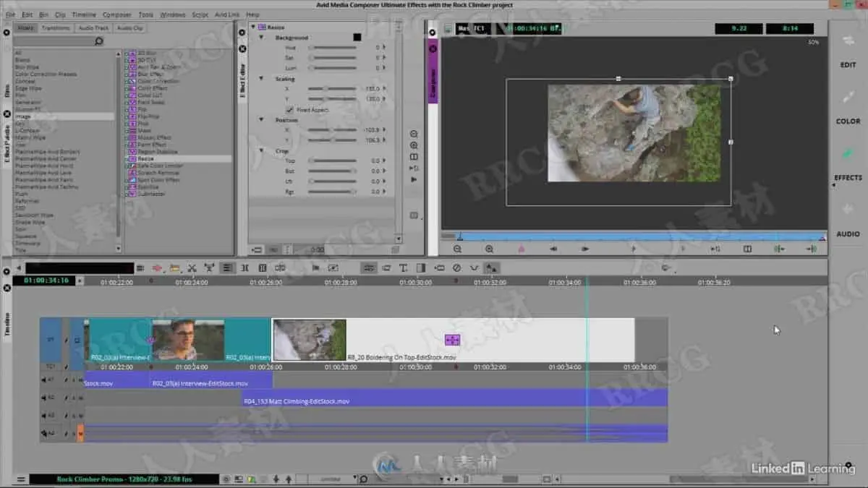Open the AUDIO workspace icon
The width and height of the screenshot is (868, 488).
coord(848,210)
